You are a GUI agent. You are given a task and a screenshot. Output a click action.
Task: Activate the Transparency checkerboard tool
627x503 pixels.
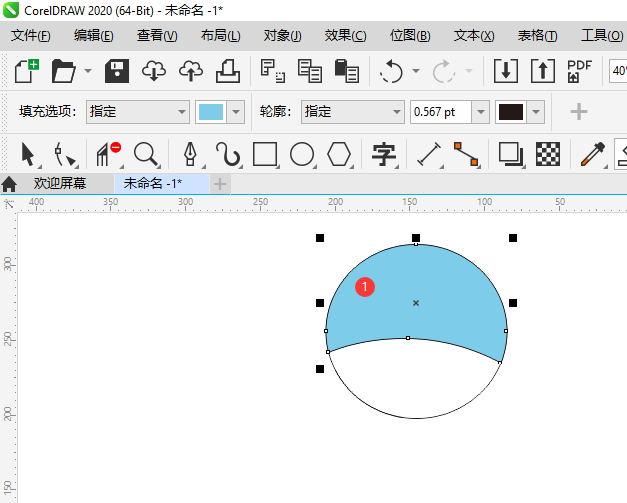548,154
